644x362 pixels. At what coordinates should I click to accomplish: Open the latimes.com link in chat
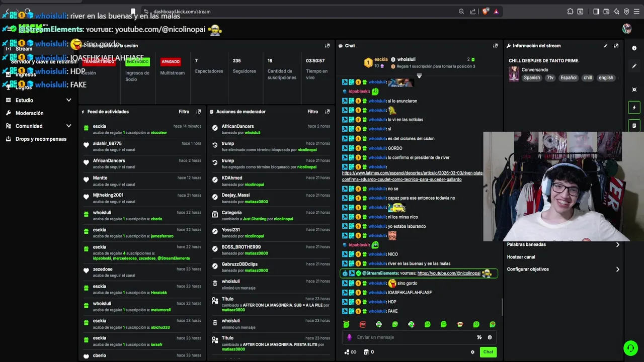coord(413,176)
